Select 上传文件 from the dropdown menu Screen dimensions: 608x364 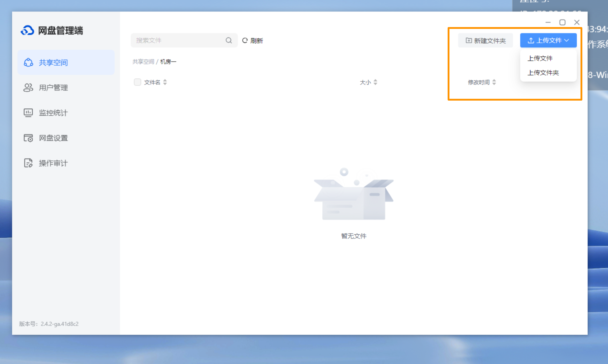[540, 58]
